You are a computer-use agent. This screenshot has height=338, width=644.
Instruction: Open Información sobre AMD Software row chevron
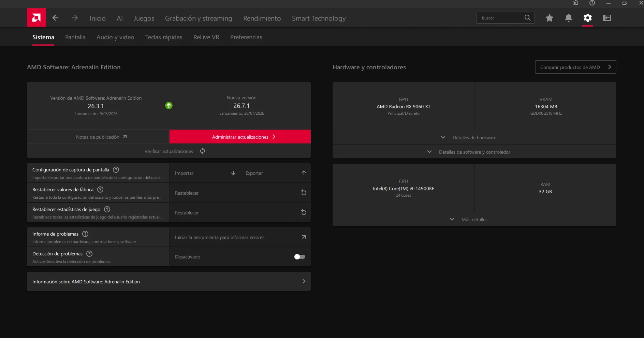(304, 281)
